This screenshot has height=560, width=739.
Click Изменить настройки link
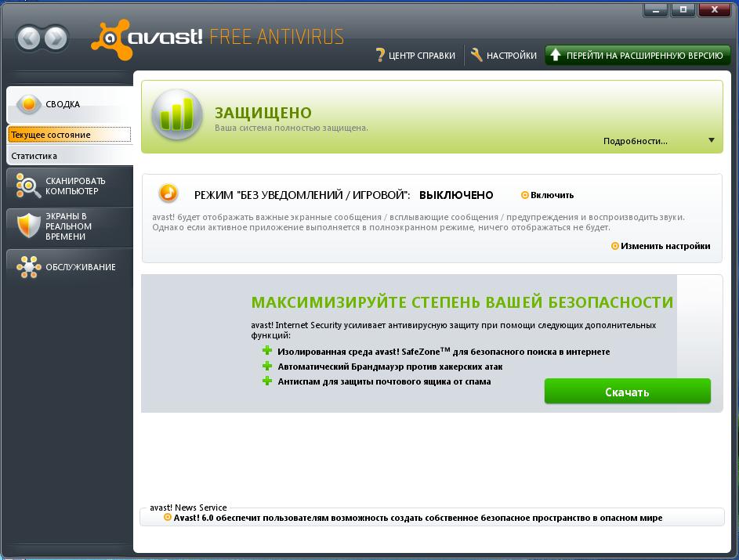tap(661, 246)
